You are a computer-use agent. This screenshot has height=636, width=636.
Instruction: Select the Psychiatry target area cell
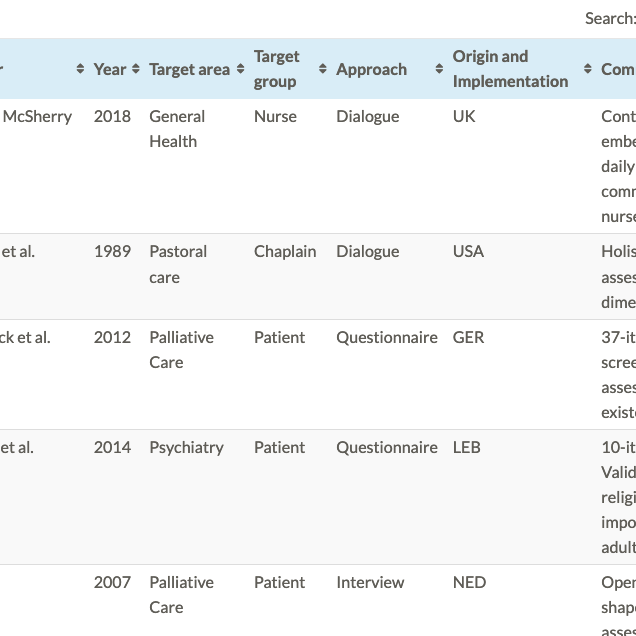click(x=186, y=447)
